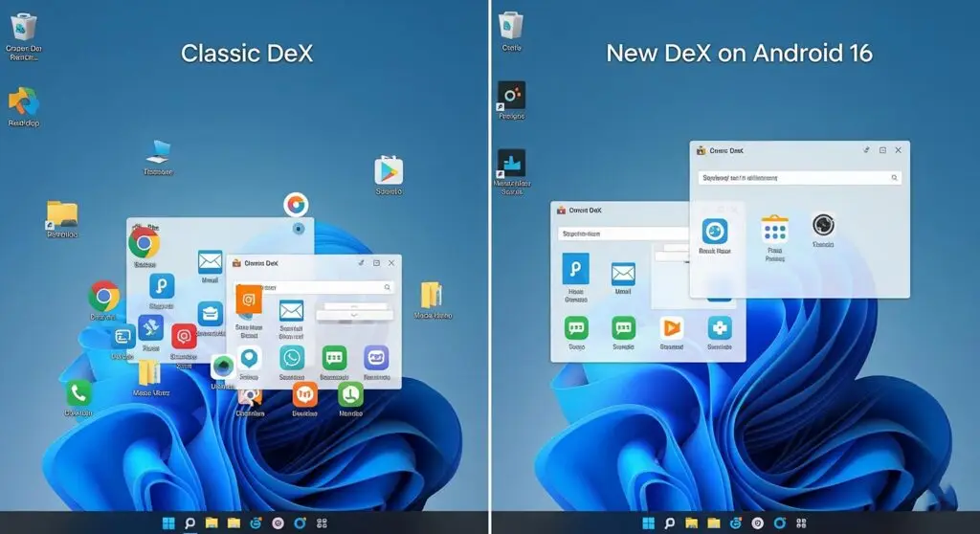Image resolution: width=980 pixels, height=534 pixels.
Task: Open the map pin app in front Classic DeX window
Action: tap(250, 358)
